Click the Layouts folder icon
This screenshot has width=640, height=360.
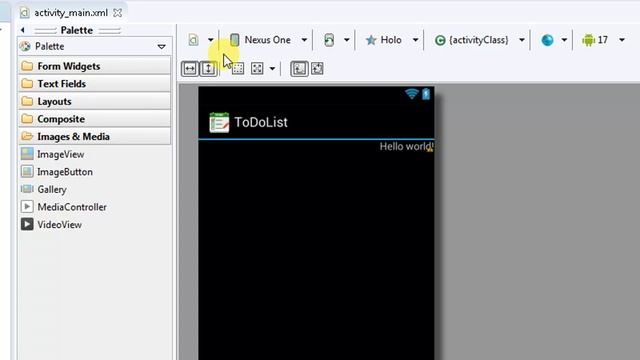[27, 101]
